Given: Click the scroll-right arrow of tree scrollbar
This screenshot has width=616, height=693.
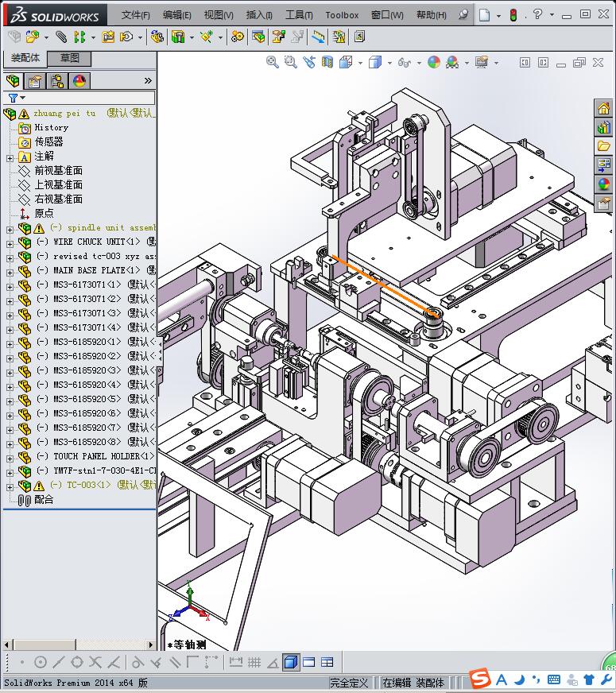Looking at the screenshot, I should 151,645.
